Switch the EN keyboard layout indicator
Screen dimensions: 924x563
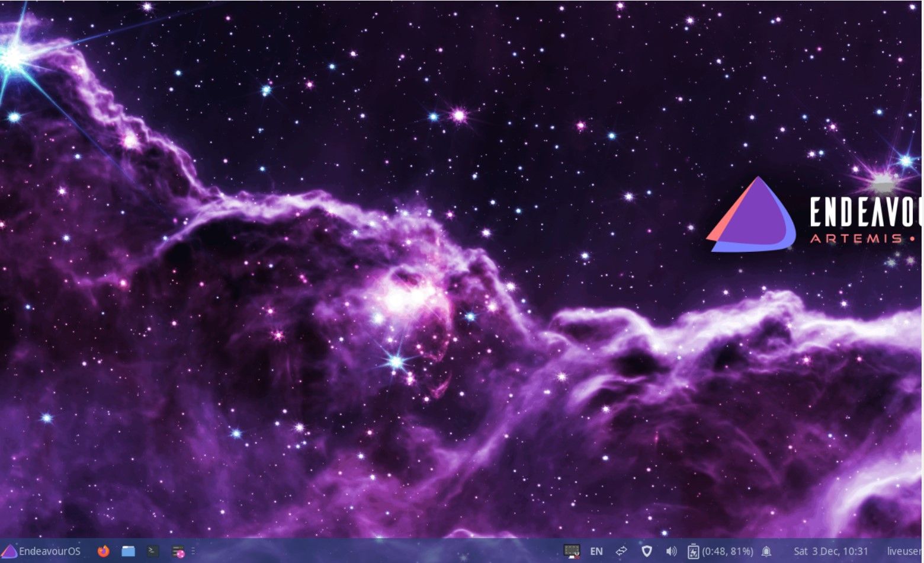[596, 551]
